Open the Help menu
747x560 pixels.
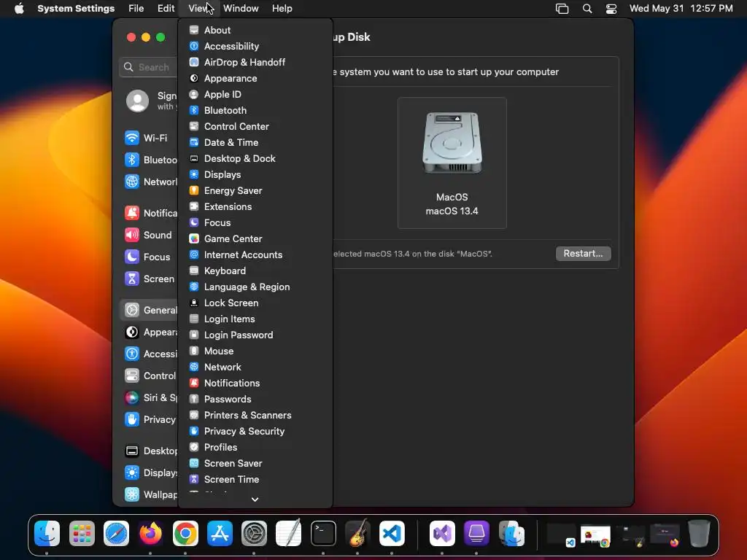tap(282, 9)
